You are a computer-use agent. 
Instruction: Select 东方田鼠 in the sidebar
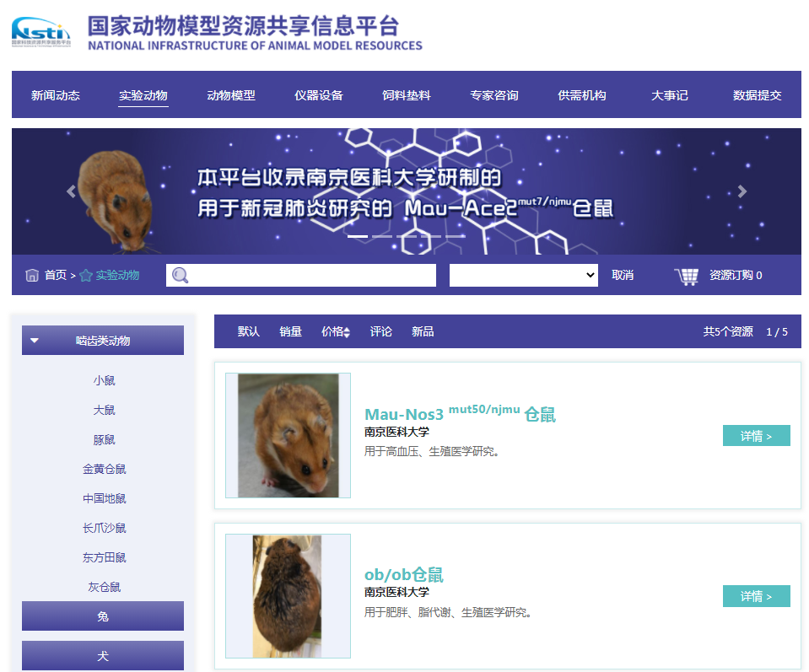click(105, 557)
